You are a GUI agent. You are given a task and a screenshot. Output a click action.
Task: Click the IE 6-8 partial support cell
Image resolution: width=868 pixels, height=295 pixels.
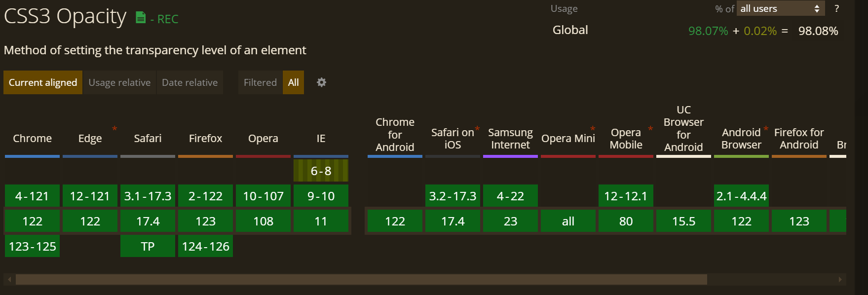[321, 171]
